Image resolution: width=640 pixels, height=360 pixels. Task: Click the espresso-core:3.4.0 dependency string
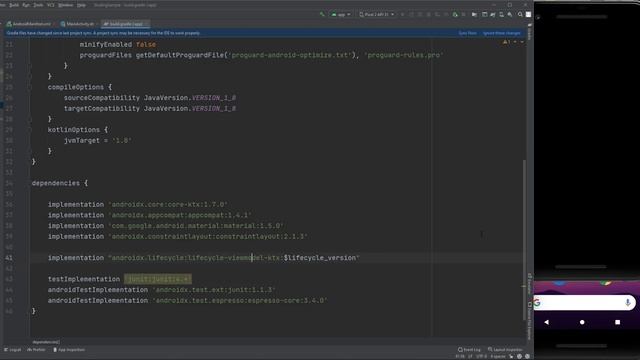tap(240, 300)
